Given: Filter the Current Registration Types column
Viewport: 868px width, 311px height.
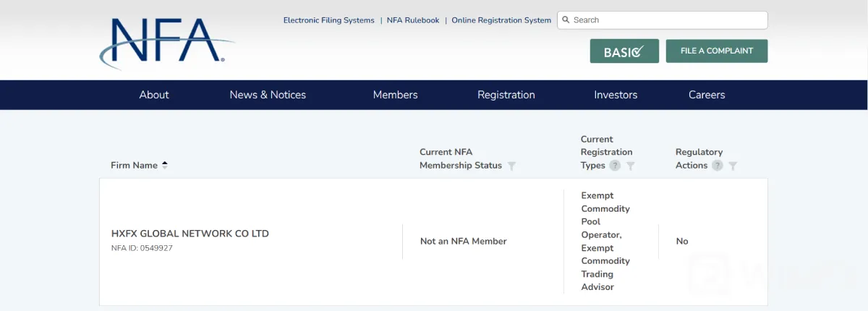Looking at the screenshot, I should 631,166.
